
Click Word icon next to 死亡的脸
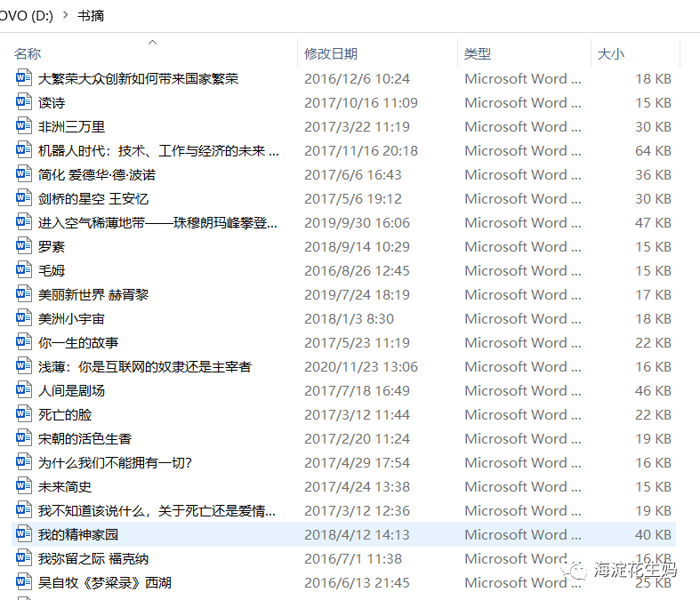point(24,414)
